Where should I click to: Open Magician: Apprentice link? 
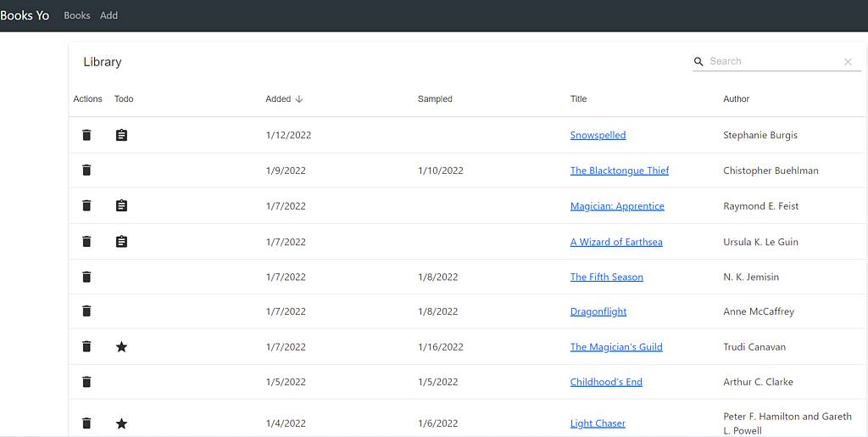pyautogui.click(x=617, y=206)
